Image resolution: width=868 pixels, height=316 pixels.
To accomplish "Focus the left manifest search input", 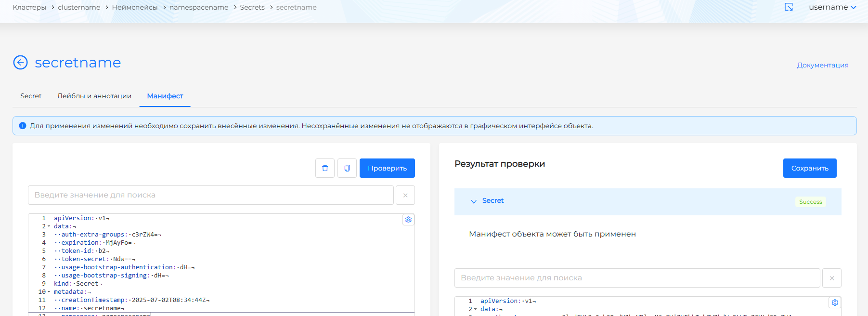I will pos(211,195).
